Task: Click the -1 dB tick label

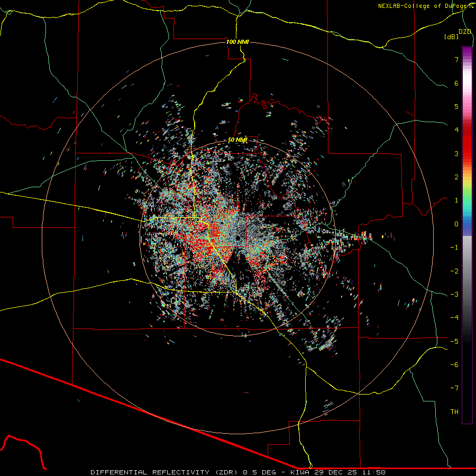Action: (x=454, y=248)
